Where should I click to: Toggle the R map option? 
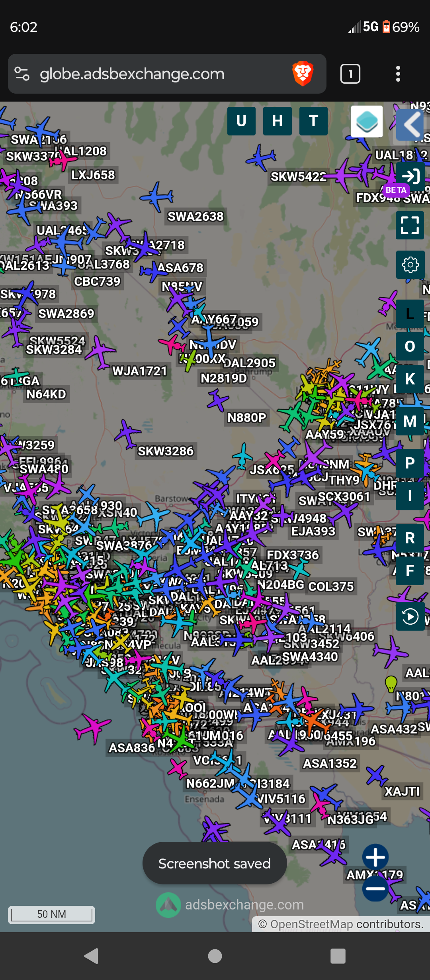410,538
